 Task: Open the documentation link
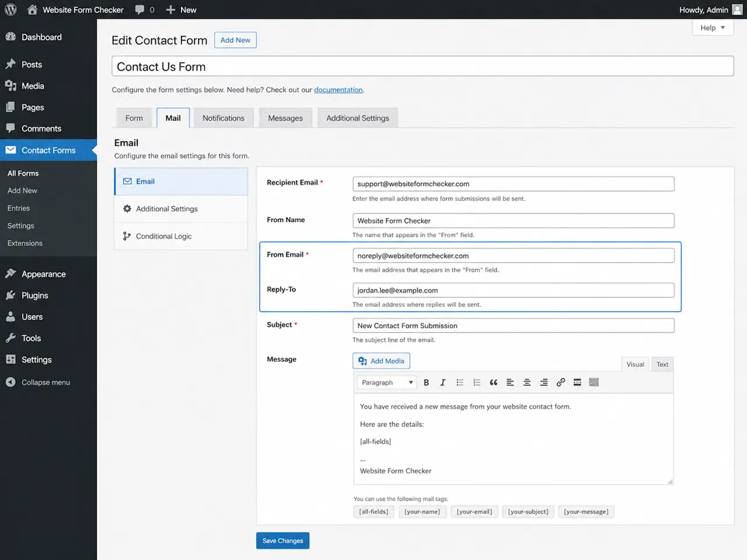click(338, 90)
